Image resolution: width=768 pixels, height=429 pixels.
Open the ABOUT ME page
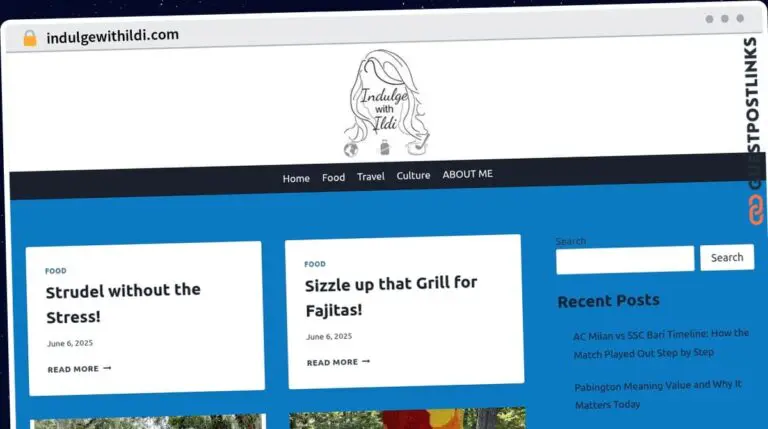point(468,174)
